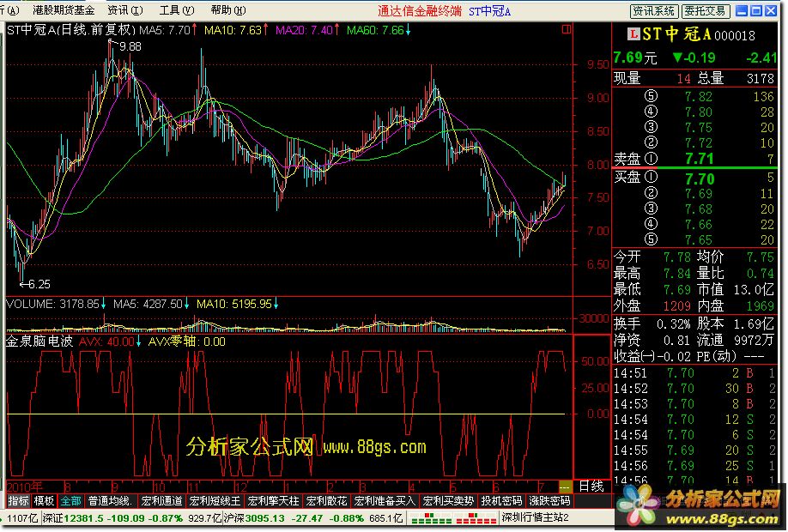
Task: Select the 宏利通道 indicator tab
Action: [162, 501]
